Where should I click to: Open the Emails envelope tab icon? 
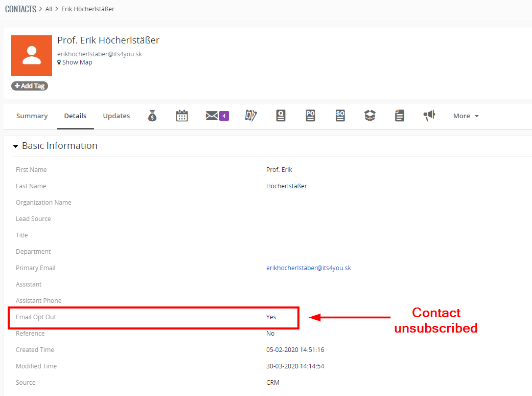click(212, 116)
